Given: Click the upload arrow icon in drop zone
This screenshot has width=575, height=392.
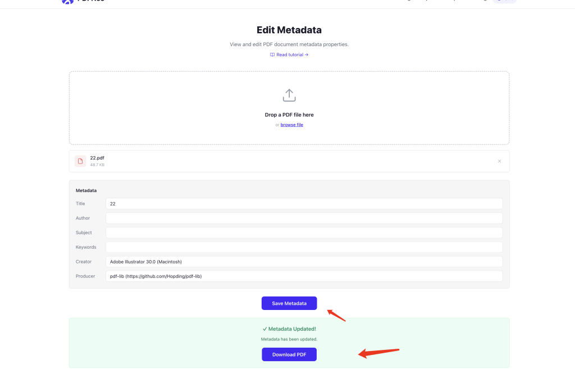Looking at the screenshot, I should [x=289, y=95].
